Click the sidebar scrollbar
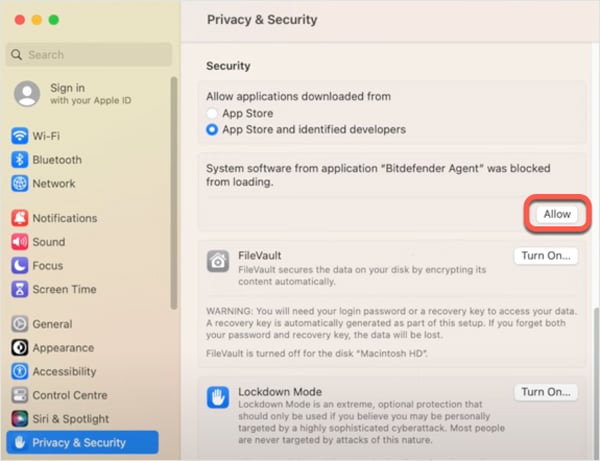Image resolution: width=600 pixels, height=461 pixels. coord(174,200)
